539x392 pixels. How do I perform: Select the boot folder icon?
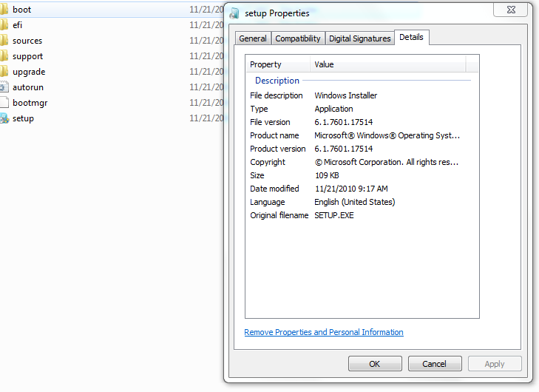(4, 10)
